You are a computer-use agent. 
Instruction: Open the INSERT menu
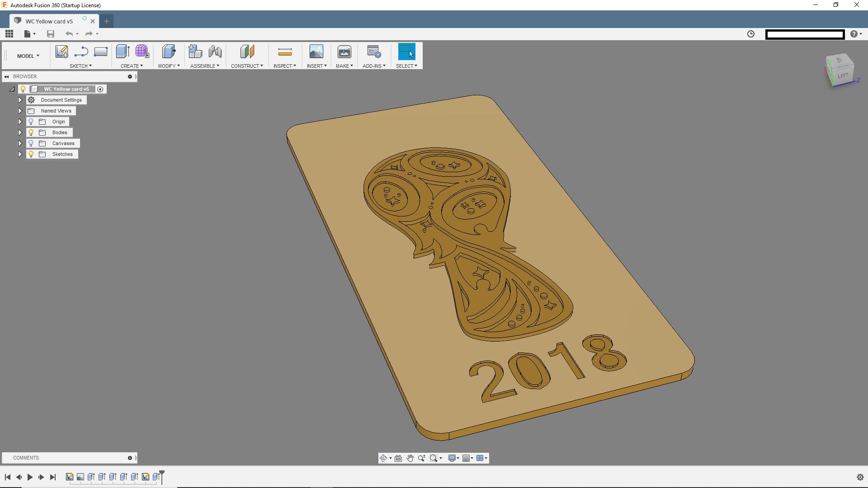(x=316, y=66)
